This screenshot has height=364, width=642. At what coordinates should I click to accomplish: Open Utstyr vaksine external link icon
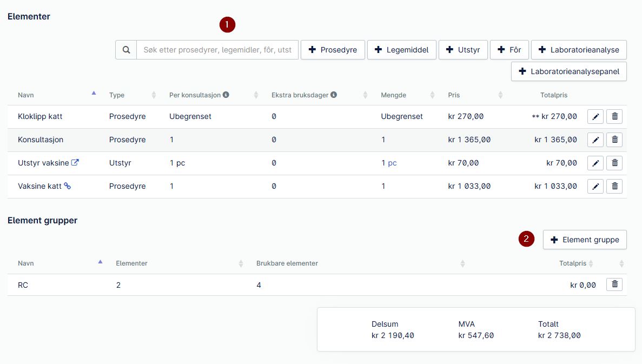tap(75, 162)
